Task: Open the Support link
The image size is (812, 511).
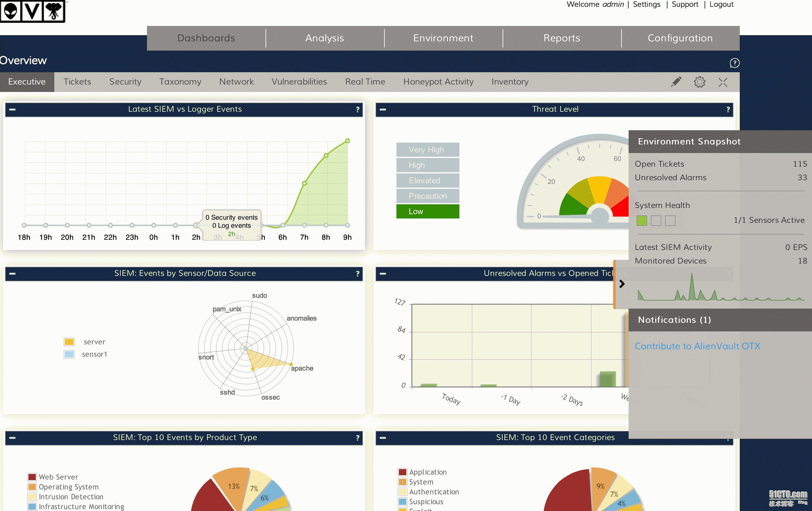Action: coord(685,4)
